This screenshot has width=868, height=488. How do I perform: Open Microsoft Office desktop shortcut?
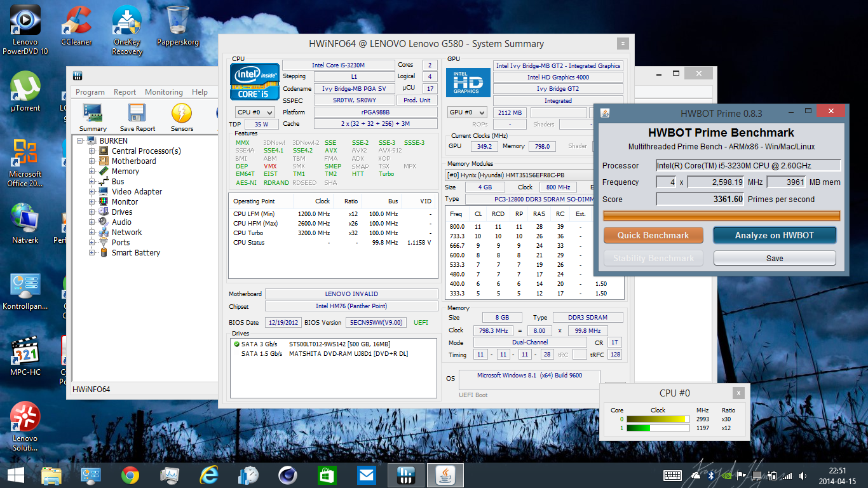coord(25,163)
